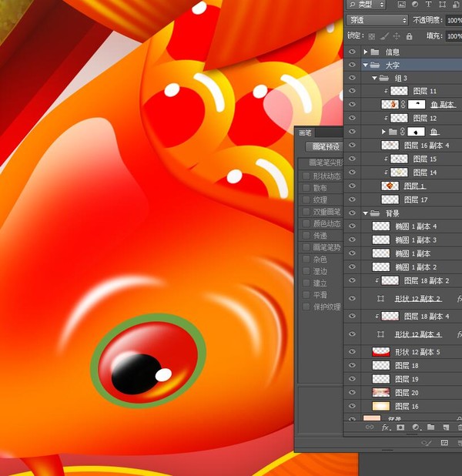Enable 散布 scattering checkbox
The width and height of the screenshot is (462, 476).
coord(306,188)
